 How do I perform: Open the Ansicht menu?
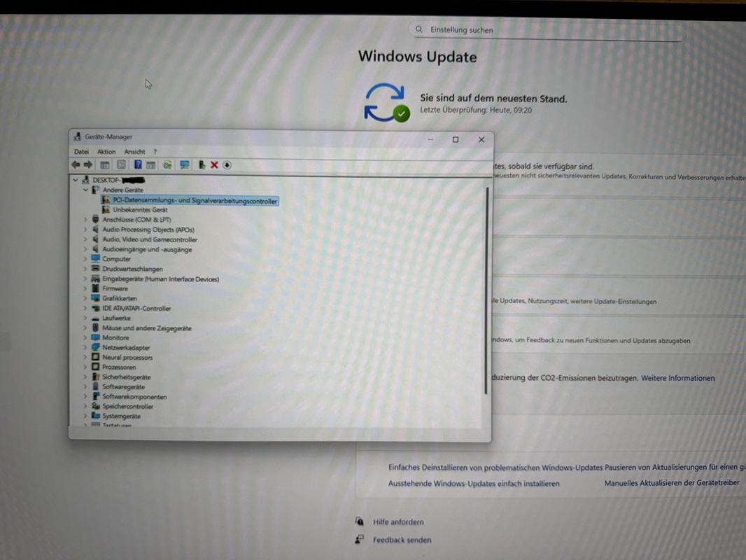(134, 151)
